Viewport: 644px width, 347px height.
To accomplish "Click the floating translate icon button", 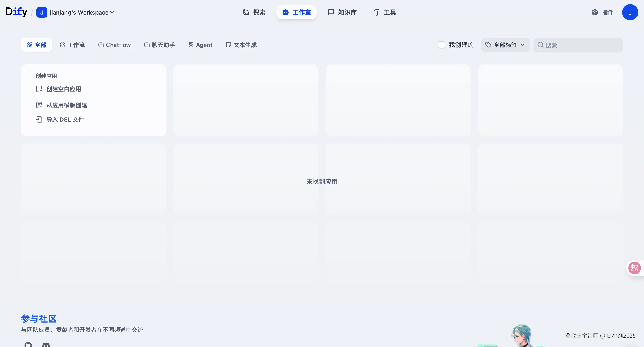I will (634, 268).
